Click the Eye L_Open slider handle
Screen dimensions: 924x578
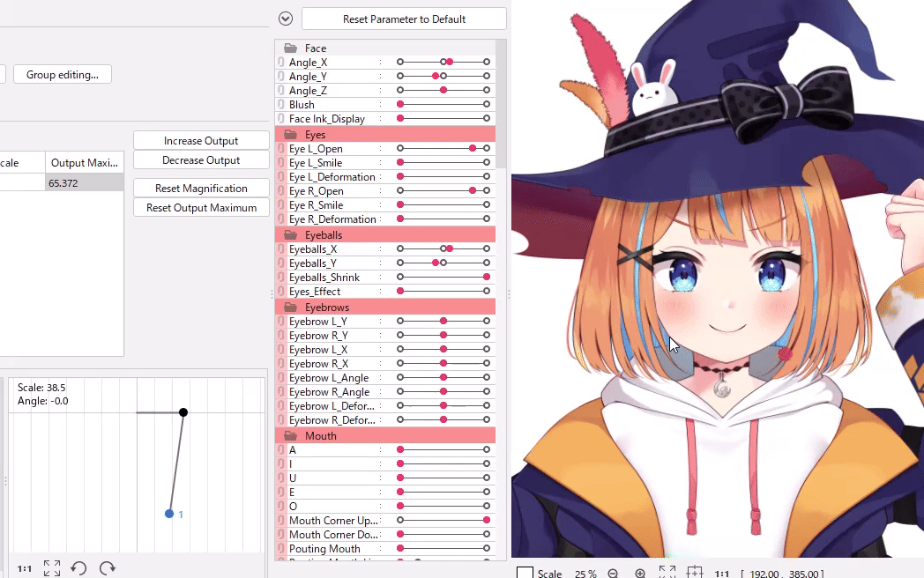pyautogui.click(x=473, y=149)
